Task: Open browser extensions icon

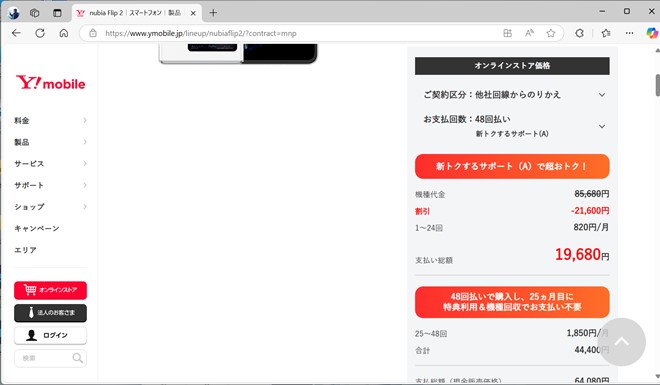Action: [580, 33]
